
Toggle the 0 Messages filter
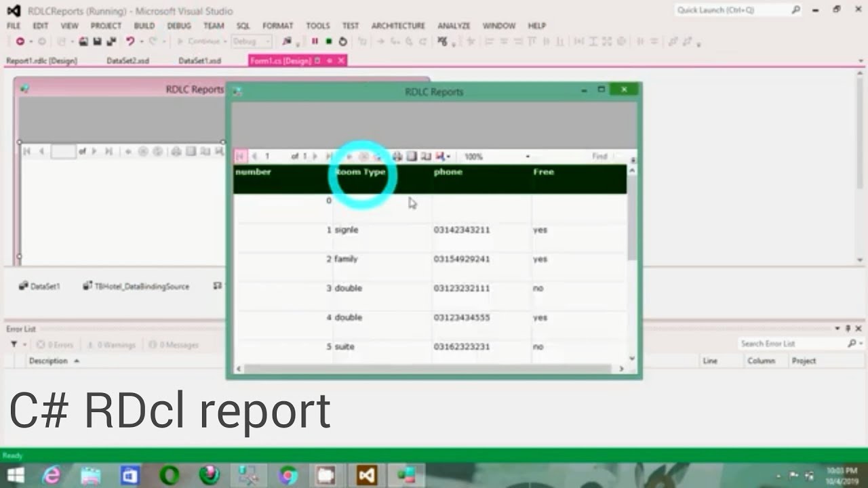(174, 344)
